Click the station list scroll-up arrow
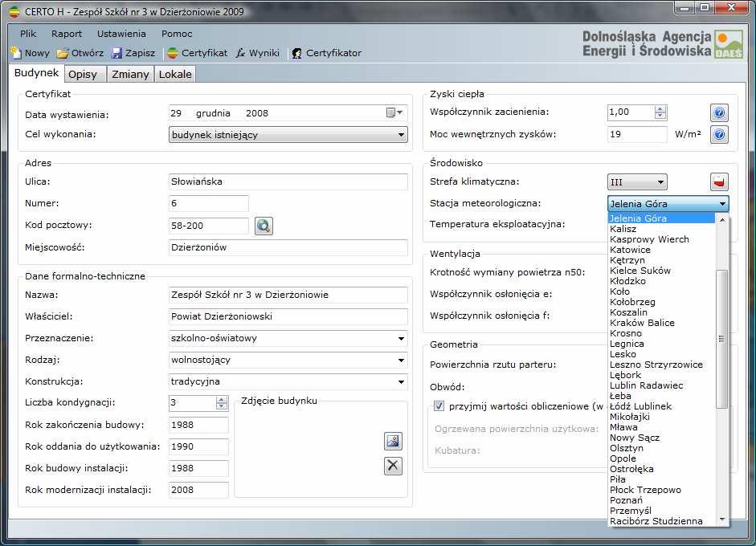 721,219
